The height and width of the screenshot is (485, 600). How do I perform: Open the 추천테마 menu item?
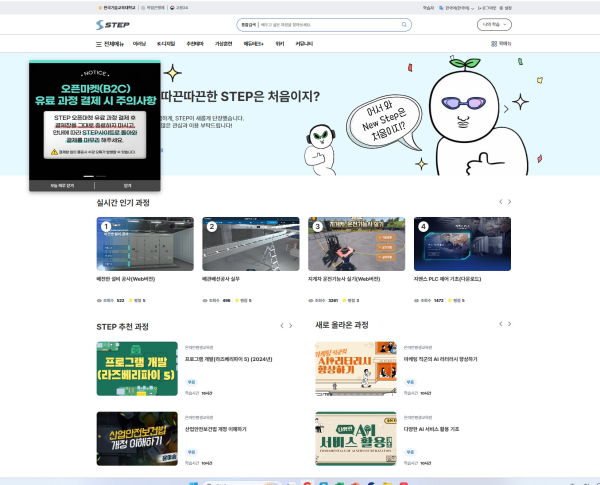tap(195, 44)
